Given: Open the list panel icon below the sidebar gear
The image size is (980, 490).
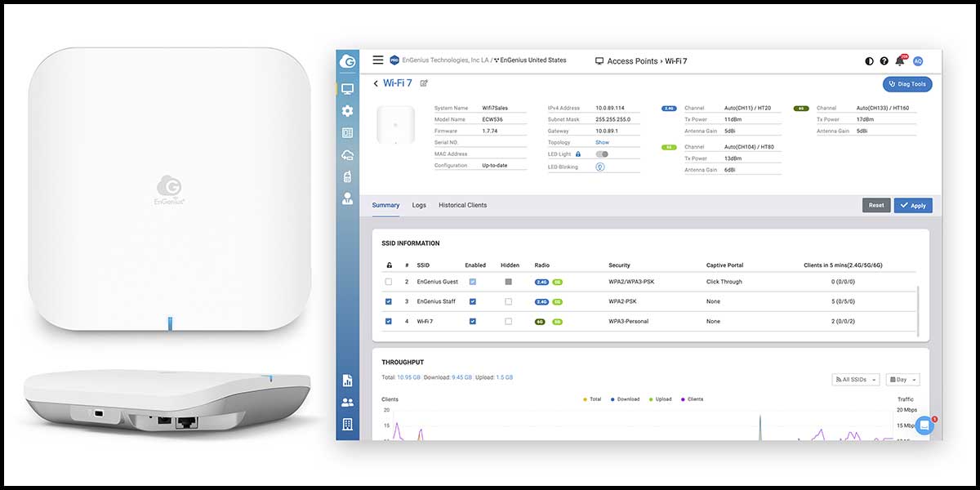Looking at the screenshot, I should 347,133.
